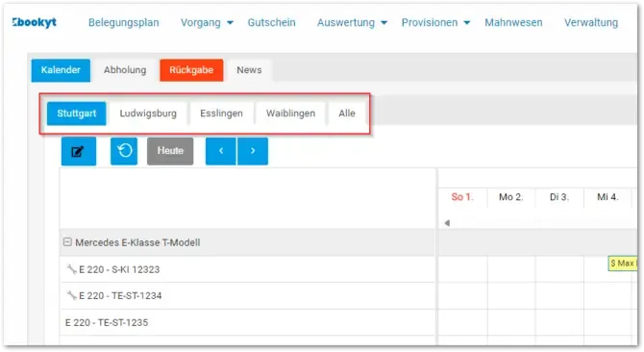Click wrench icon beside E 220 - TE-ST-1234

pyautogui.click(x=71, y=295)
